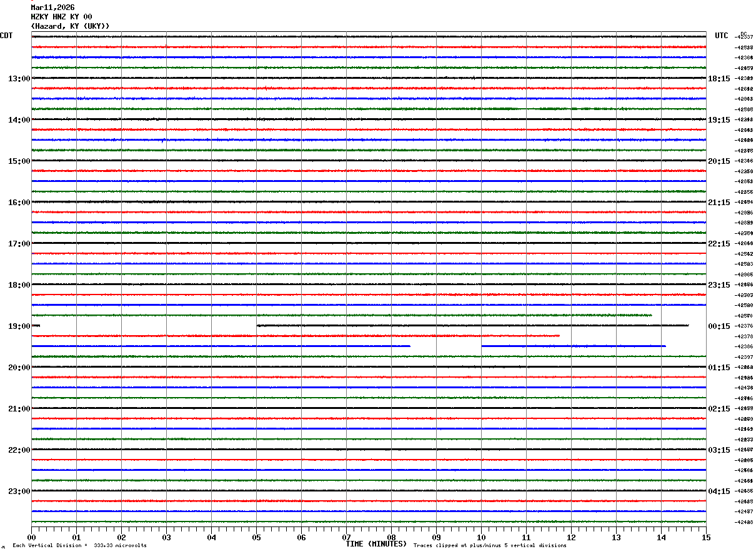756x554 pixels.
Task: Click minute tick label 06 on axis
Action: [x=301, y=538]
